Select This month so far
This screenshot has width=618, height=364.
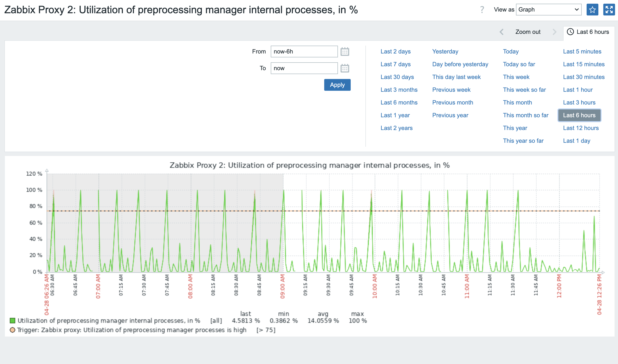526,115
